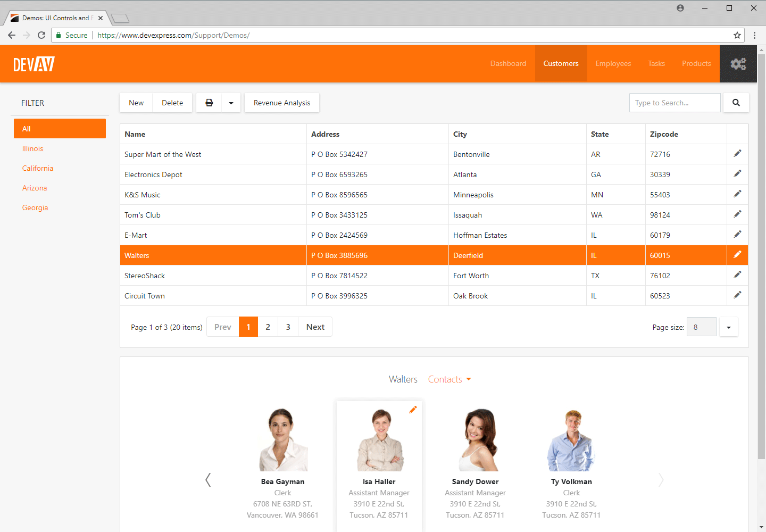
Task: Click the DevAV logo
Action: 34,63
